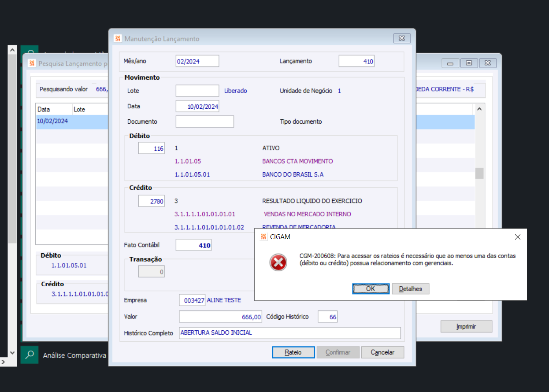The width and height of the screenshot is (549, 392).
Task: Click the results list scroll up arrow
Action: (x=479, y=109)
